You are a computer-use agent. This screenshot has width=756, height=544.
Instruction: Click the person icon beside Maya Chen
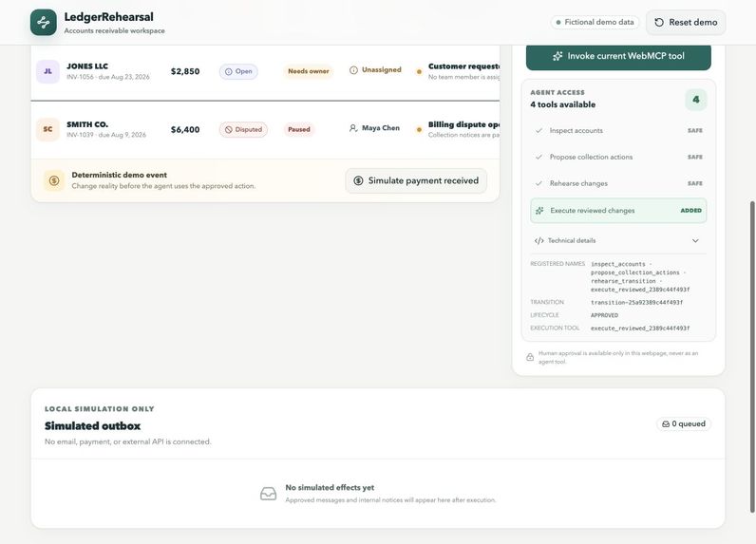tap(353, 128)
